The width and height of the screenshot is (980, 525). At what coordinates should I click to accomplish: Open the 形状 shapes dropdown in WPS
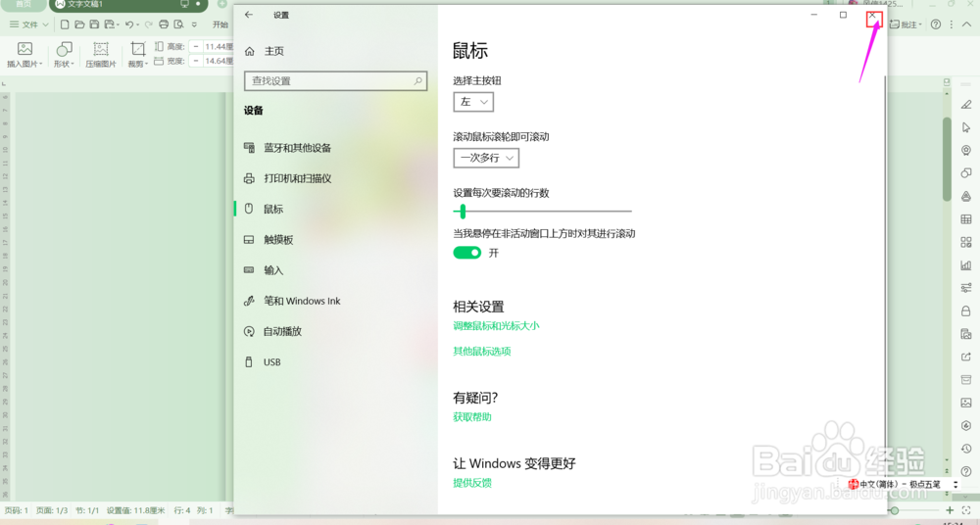click(64, 55)
